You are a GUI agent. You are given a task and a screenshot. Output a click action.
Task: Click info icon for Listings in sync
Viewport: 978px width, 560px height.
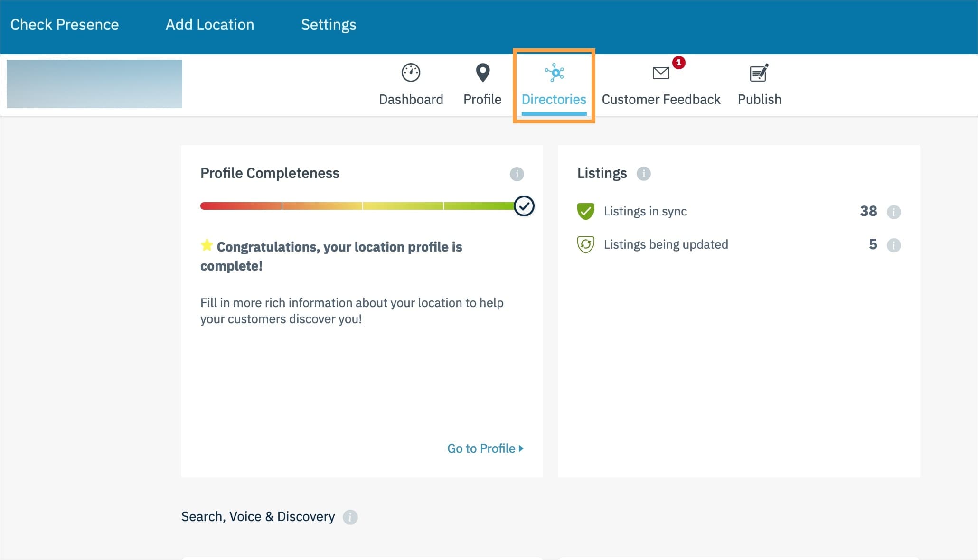click(893, 212)
